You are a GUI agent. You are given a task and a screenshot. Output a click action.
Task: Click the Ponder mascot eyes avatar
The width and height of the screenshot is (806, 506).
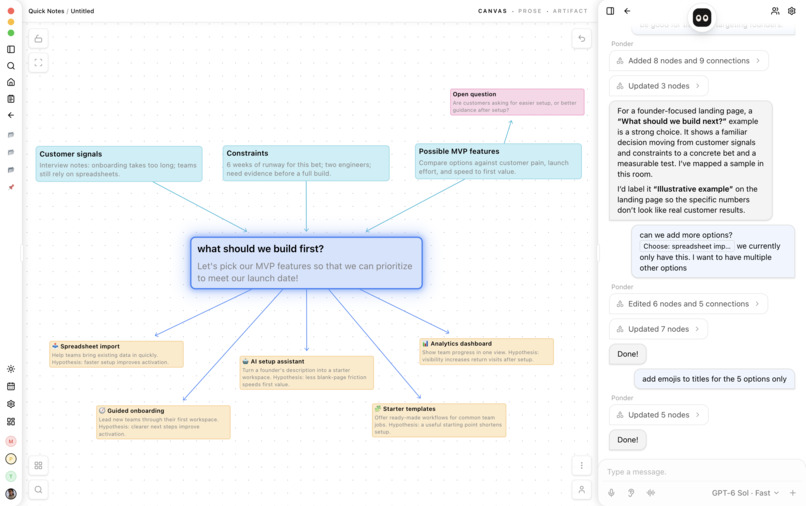tap(702, 18)
